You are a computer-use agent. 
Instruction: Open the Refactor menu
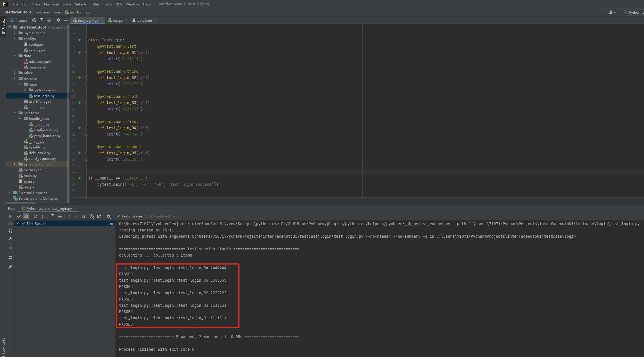click(82, 4)
